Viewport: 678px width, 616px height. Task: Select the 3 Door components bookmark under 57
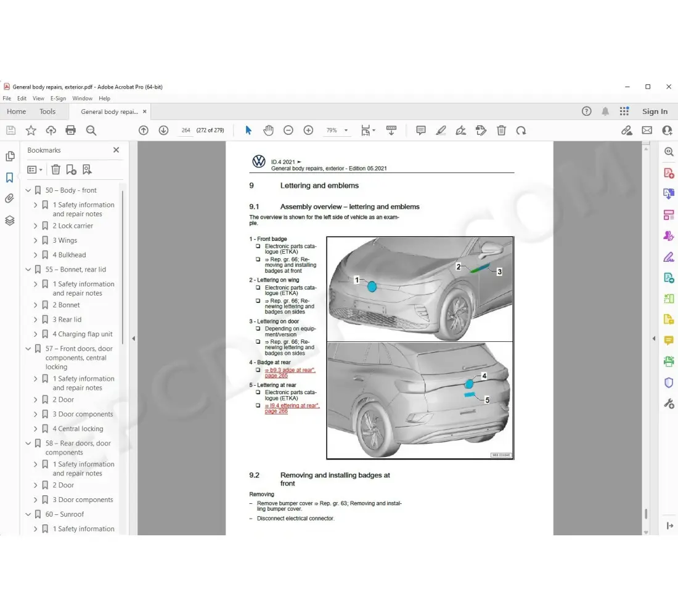[83, 414]
